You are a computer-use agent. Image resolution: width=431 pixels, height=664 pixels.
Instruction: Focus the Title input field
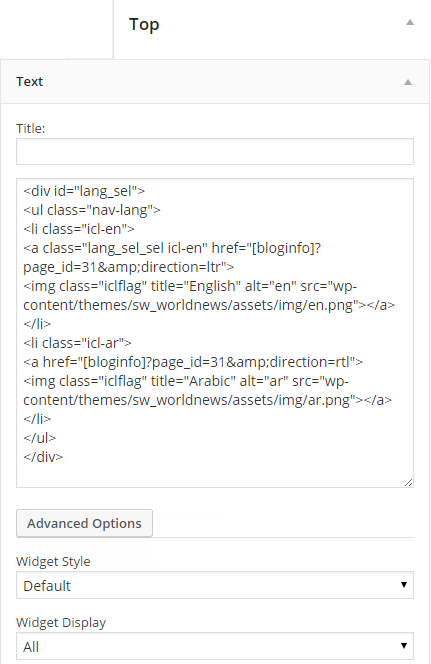215,151
